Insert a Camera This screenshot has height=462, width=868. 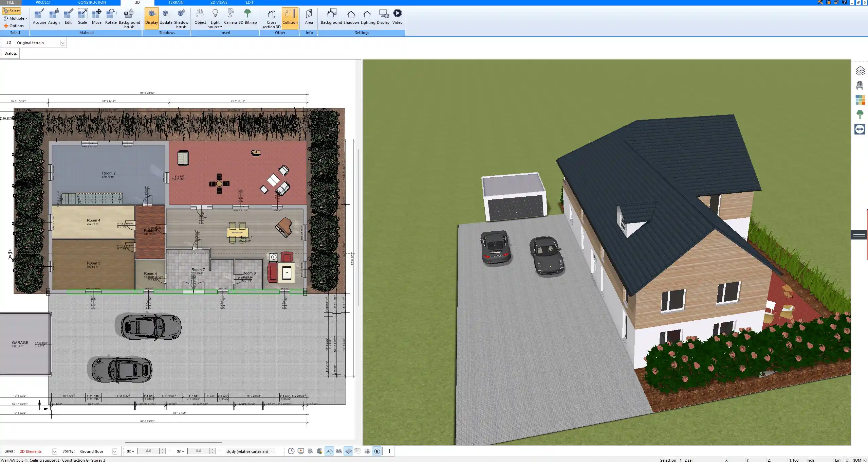(230, 17)
